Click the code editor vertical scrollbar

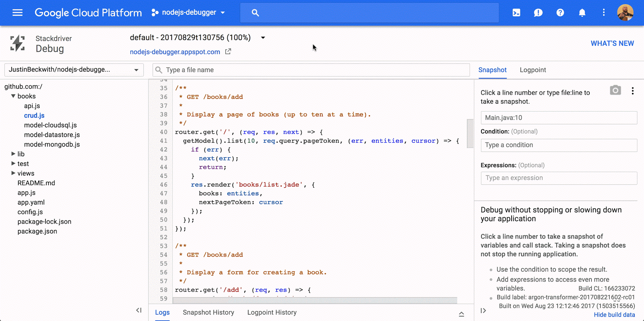[470, 133]
